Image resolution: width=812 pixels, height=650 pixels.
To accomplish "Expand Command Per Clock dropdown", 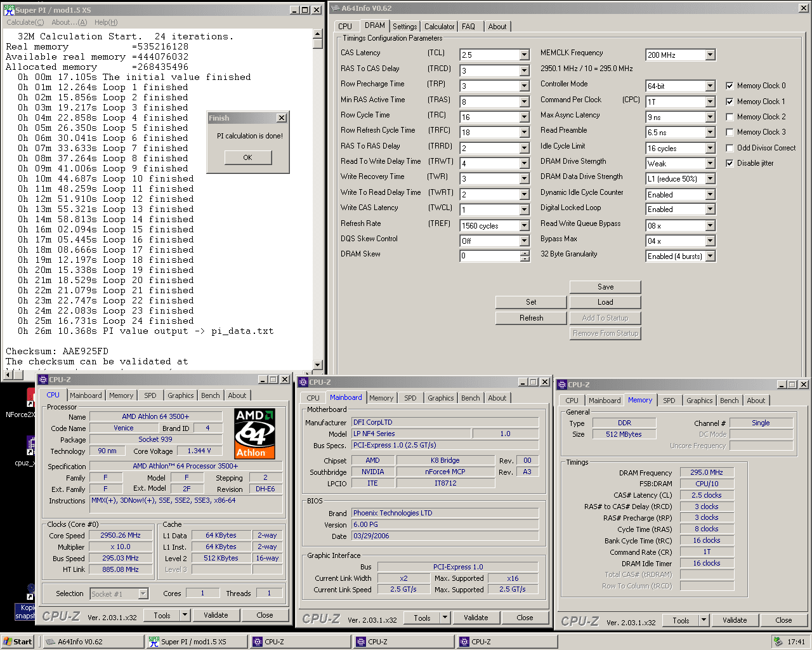I will (710, 102).
